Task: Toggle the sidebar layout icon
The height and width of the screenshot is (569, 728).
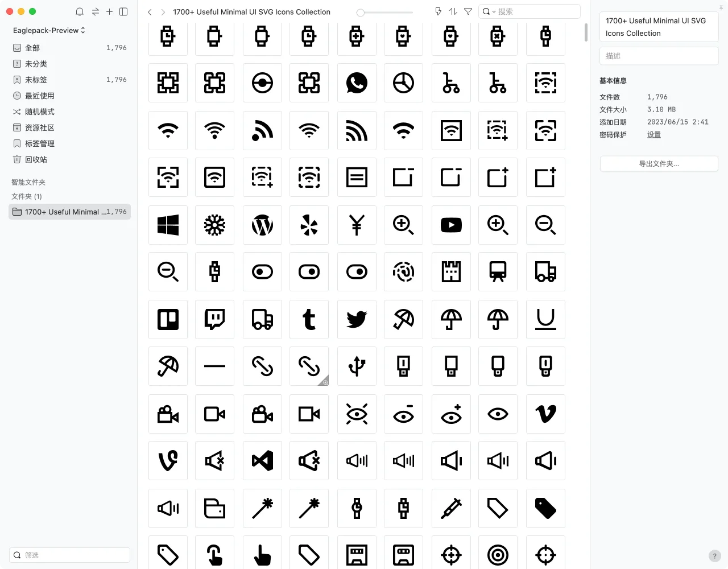Action: (x=123, y=11)
